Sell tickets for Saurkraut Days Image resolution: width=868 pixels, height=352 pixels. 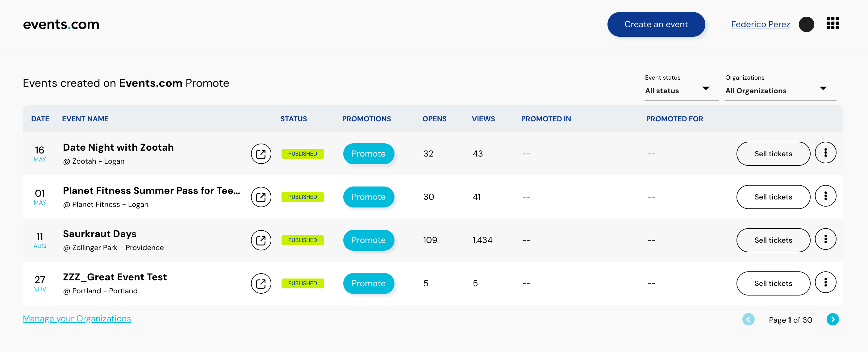pos(773,240)
